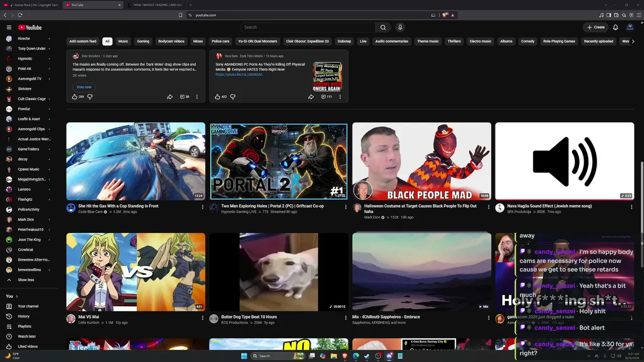
Task: Open the account avatar menu
Action: click(x=630, y=27)
